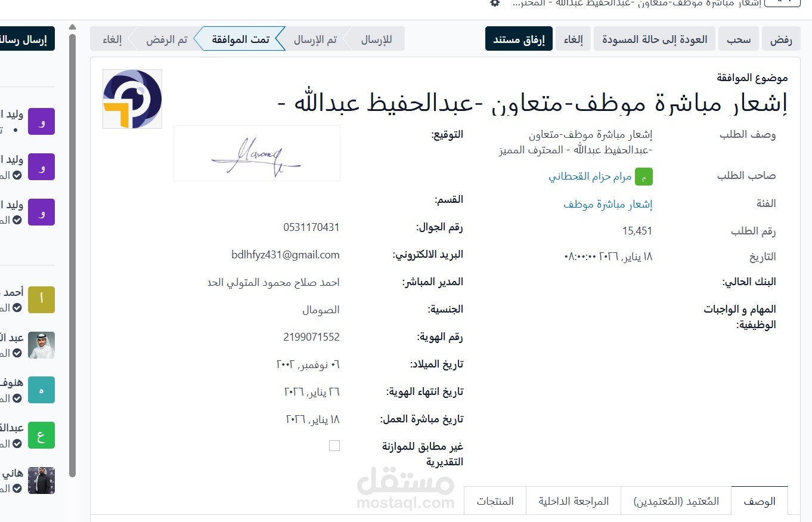
Task: Click the mobile number 0531170431
Action: point(311,227)
